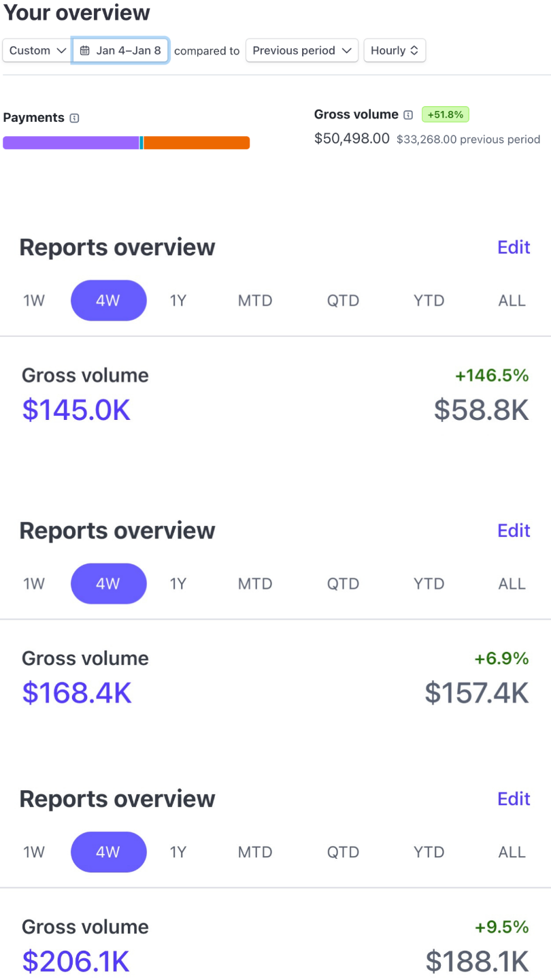The width and height of the screenshot is (551, 980).
Task: Select 1Y tab above the $206.1K volume
Action: [x=178, y=852]
